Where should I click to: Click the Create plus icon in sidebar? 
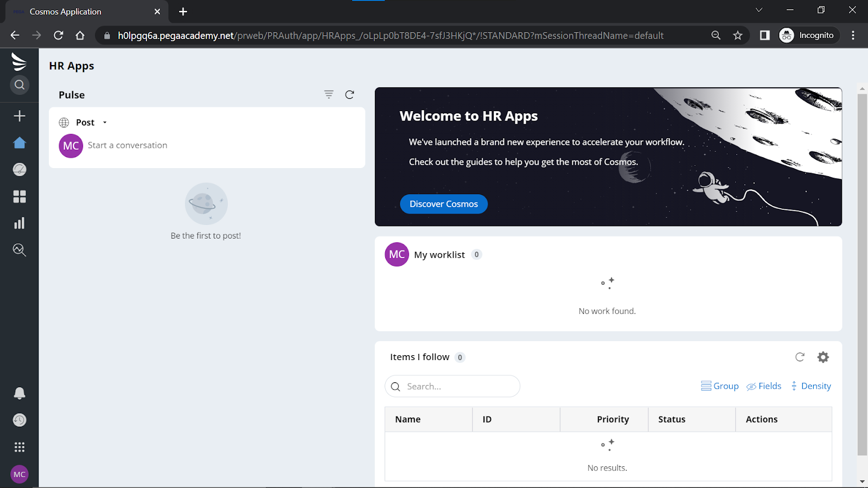(20, 116)
